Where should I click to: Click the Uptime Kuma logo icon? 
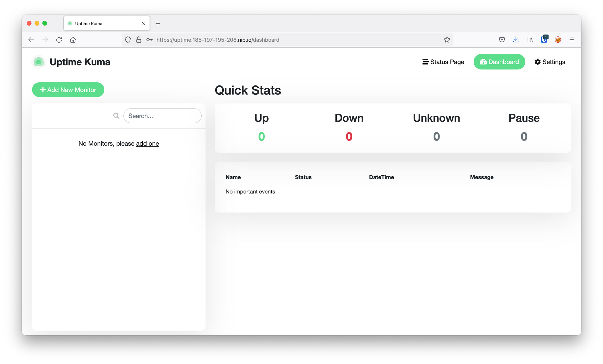click(39, 62)
